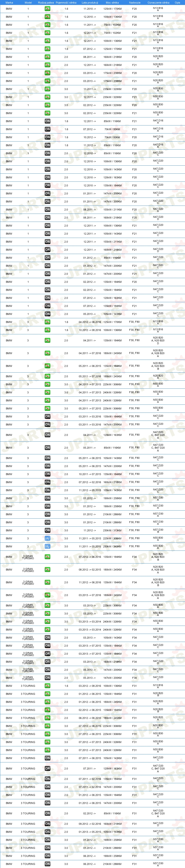The height and width of the screenshot is (868, 185).
Task: Select diesel icon in 155kW/211KM F20 row
Action: (x=48, y=210)
